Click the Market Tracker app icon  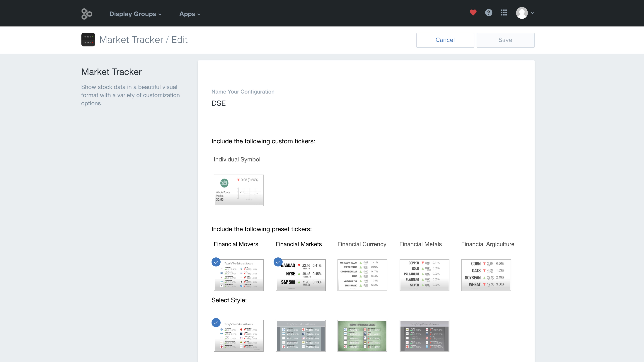click(88, 39)
